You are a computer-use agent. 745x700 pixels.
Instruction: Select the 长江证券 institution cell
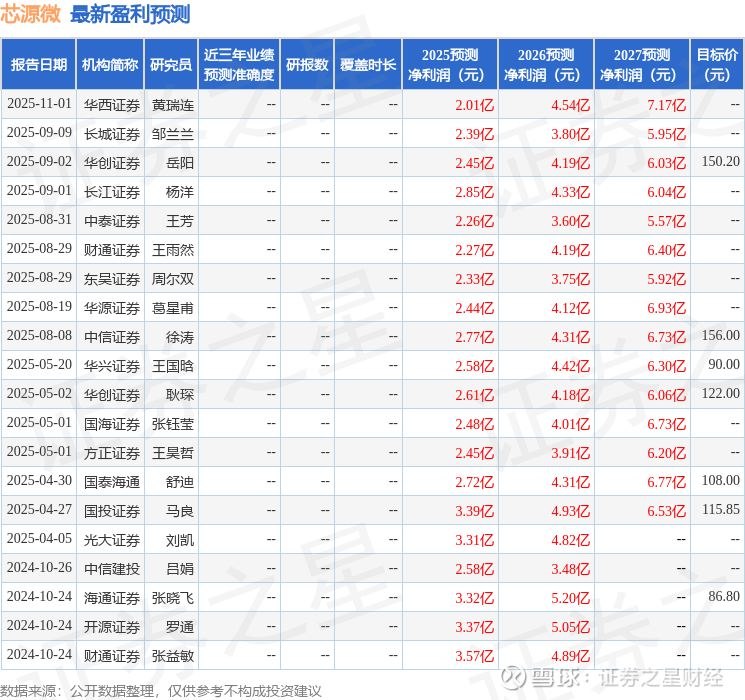click(112, 192)
